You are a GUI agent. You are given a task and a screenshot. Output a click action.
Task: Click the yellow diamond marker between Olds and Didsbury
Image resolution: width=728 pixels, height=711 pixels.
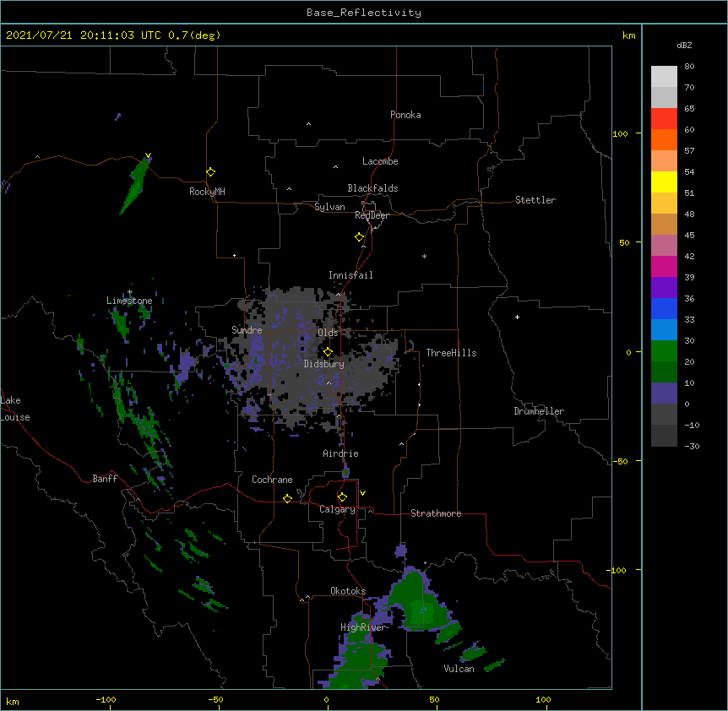(x=328, y=352)
